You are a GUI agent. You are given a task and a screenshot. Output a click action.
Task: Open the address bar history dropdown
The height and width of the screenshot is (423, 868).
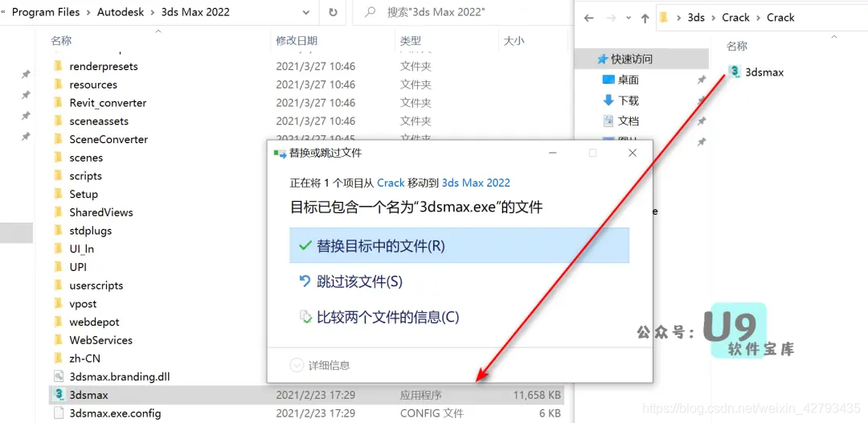pyautogui.click(x=306, y=11)
